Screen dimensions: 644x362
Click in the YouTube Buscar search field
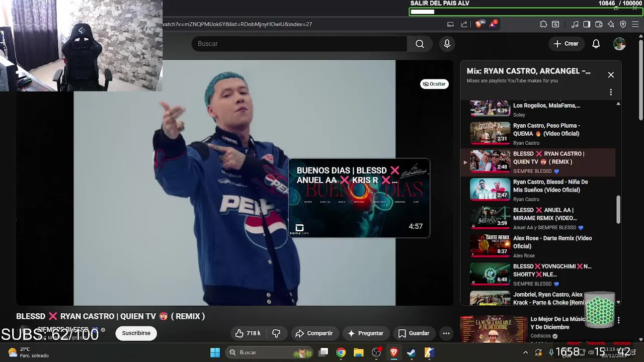point(299,44)
